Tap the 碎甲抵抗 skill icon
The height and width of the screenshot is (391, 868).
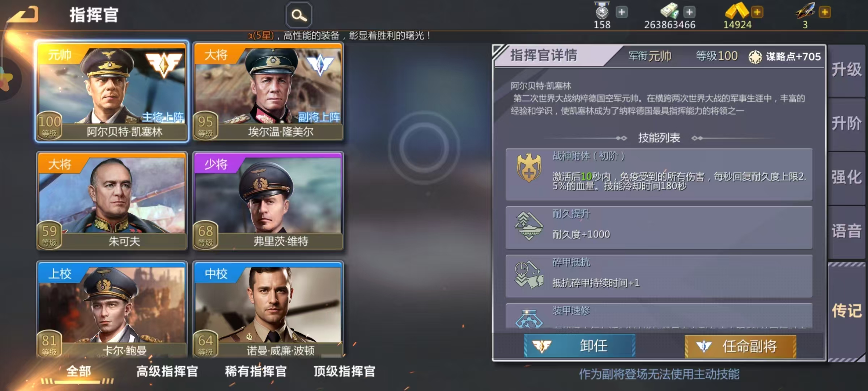[x=529, y=274]
